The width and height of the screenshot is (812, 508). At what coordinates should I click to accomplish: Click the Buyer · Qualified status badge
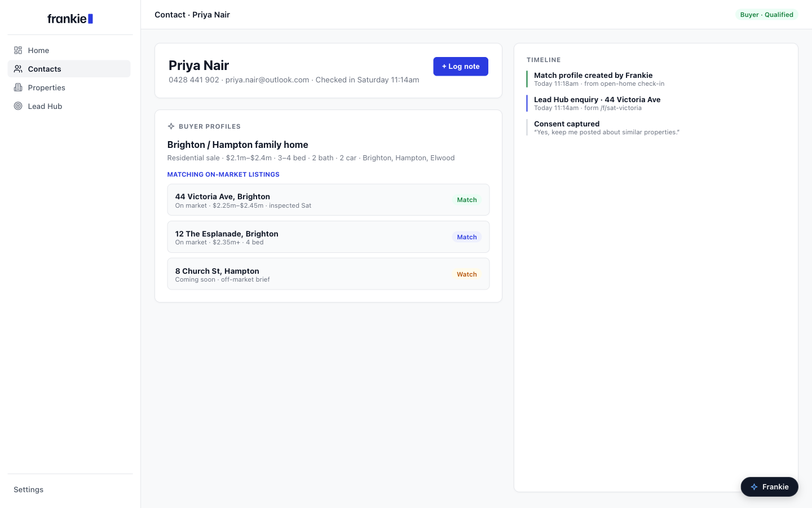[767, 15]
